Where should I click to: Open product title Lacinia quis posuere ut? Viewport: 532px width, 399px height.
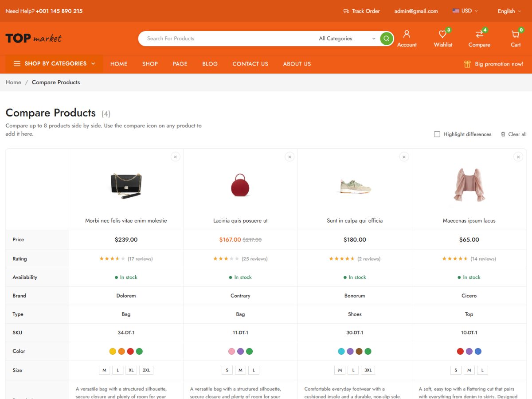240,221
